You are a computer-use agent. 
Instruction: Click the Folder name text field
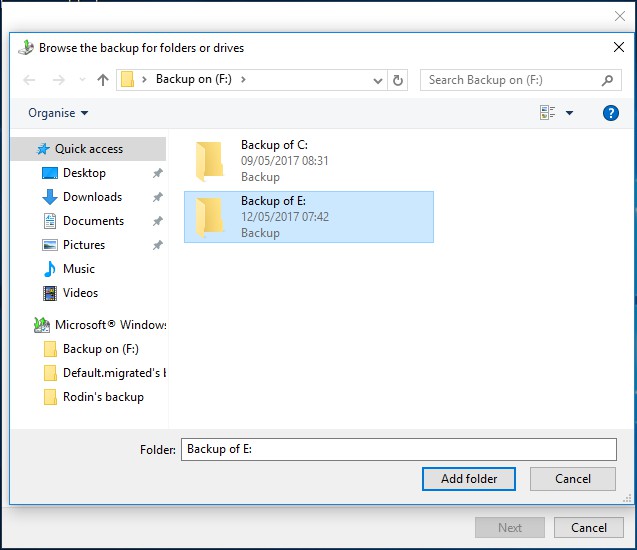(399, 449)
